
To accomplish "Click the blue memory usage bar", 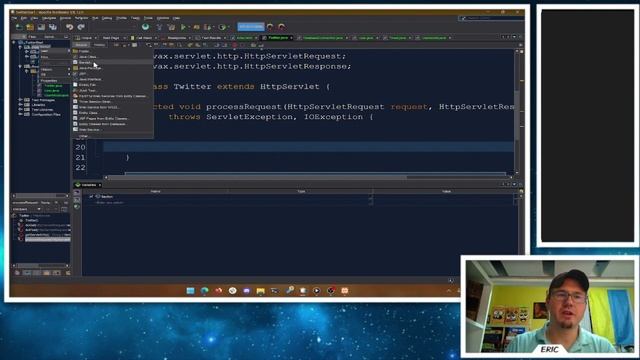I will pyautogui.click(x=251, y=27).
